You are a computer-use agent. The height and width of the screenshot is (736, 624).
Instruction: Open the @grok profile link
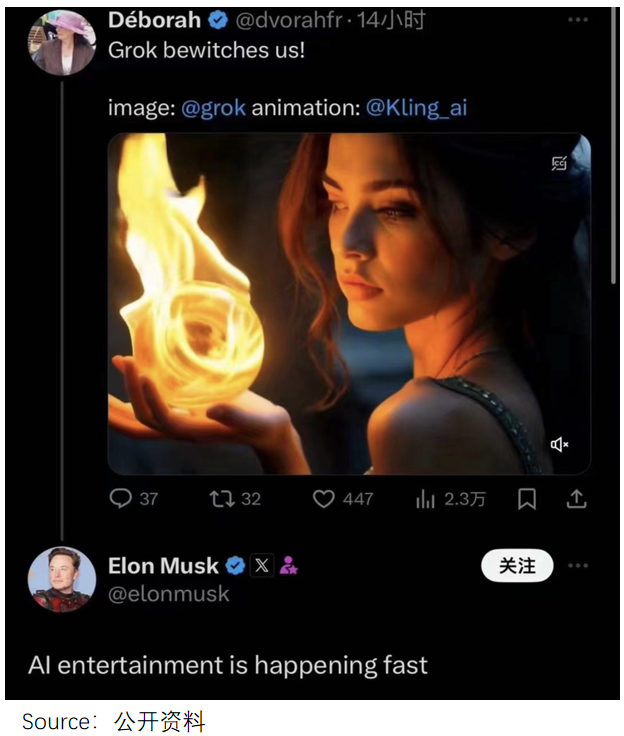(x=213, y=107)
